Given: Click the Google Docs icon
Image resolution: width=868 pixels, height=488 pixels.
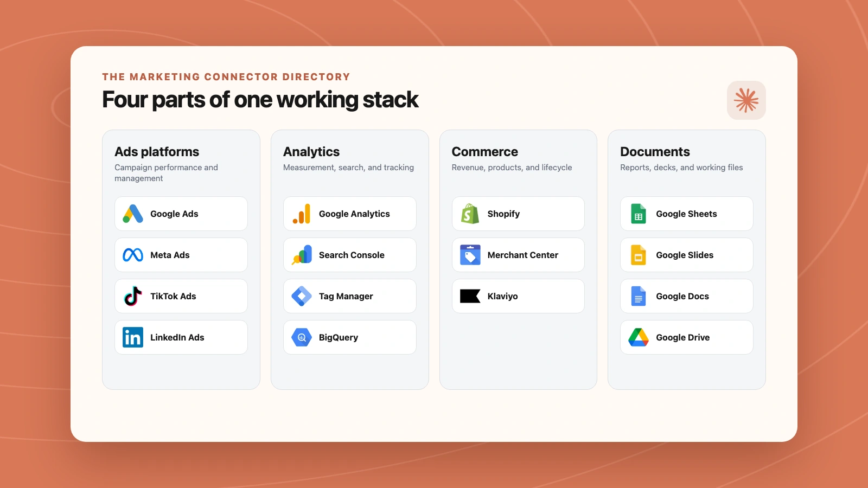Looking at the screenshot, I should click(x=639, y=296).
